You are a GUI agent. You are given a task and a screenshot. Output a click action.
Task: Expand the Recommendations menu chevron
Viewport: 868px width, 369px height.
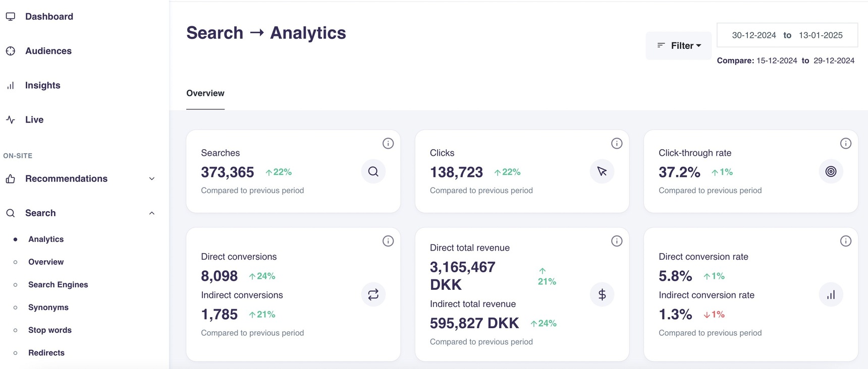click(x=152, y=179)
